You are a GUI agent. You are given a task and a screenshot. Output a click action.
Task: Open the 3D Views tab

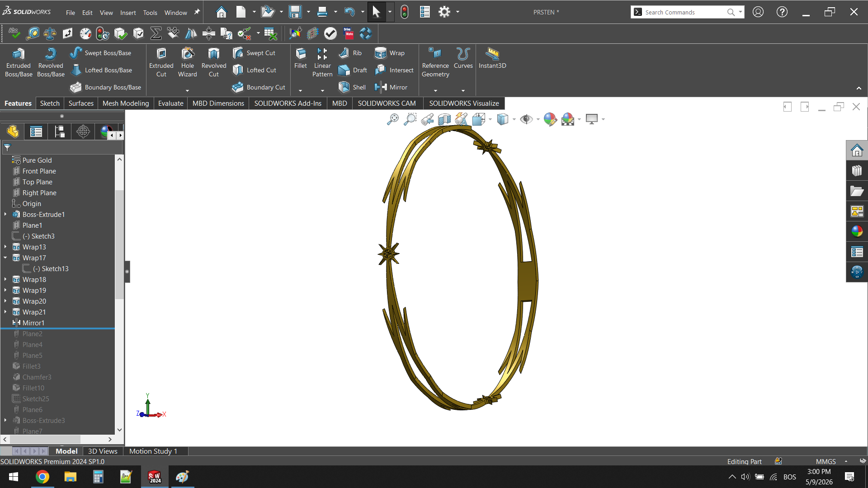(x=103, y=451)
